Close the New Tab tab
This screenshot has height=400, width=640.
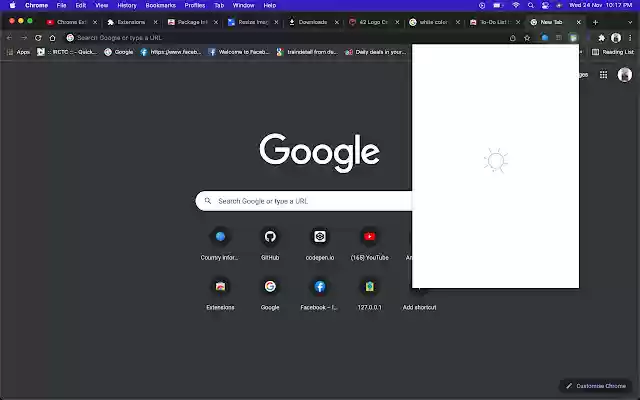coord(578,22)
